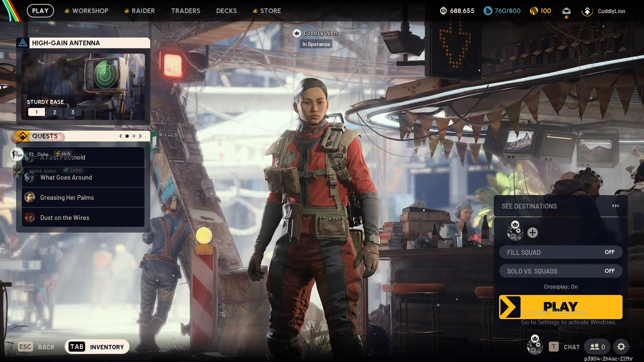Go to next quests page arrow
Screen dimensions: 644x362
[x=140, y=136]
